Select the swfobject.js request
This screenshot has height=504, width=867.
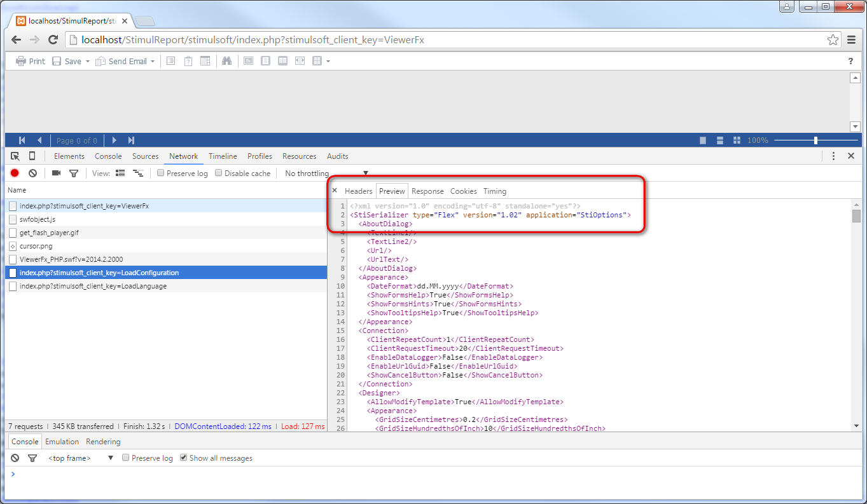166,219
